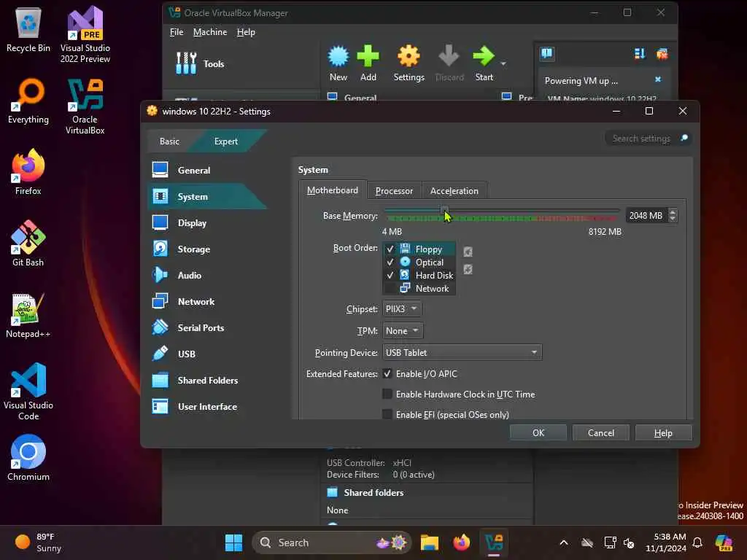This screenshot has height=560, width=747.
Task: Select the System category in sidebar
Action: pos(207,196)
